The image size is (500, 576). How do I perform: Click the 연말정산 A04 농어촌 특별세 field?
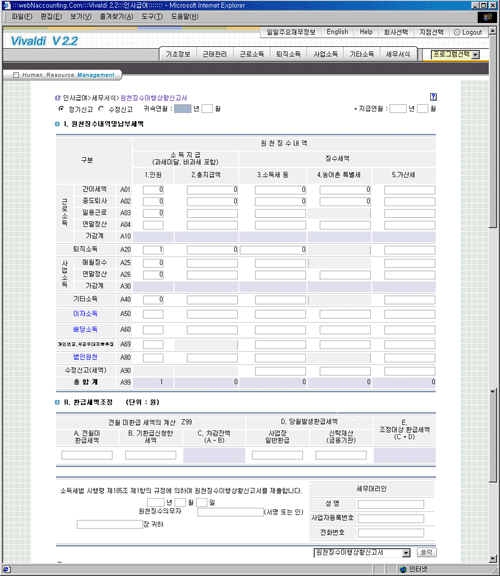point(345,225)
